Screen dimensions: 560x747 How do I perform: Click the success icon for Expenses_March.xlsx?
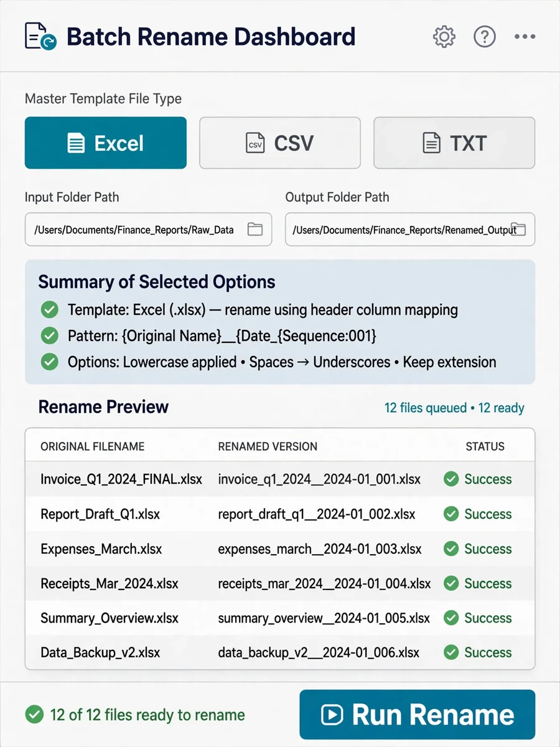pos(451,548)
